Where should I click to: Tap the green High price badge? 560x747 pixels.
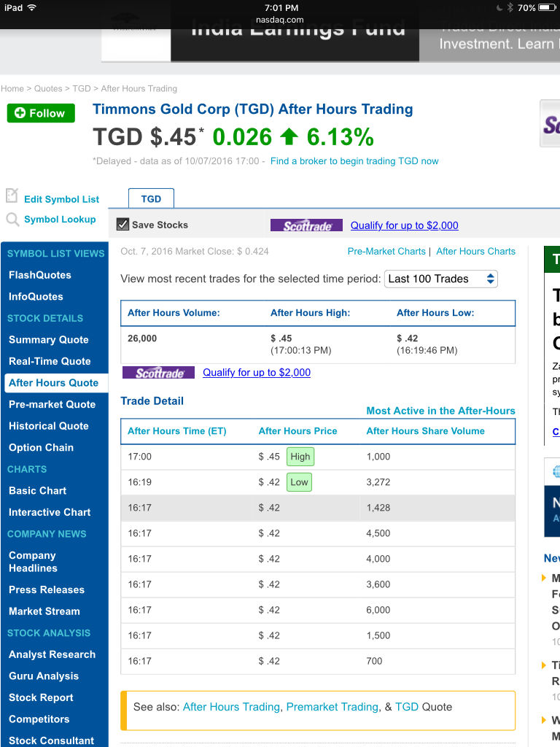click(300, 457)
